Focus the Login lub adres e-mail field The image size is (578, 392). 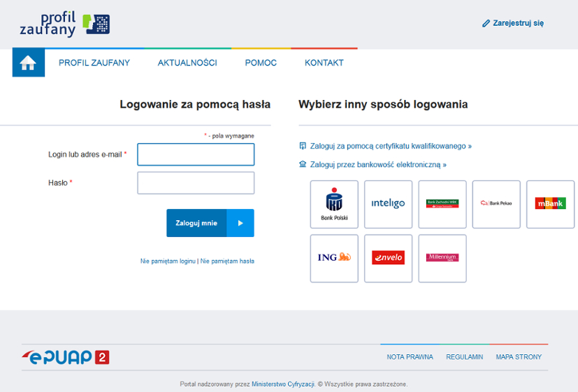point(196,154)
